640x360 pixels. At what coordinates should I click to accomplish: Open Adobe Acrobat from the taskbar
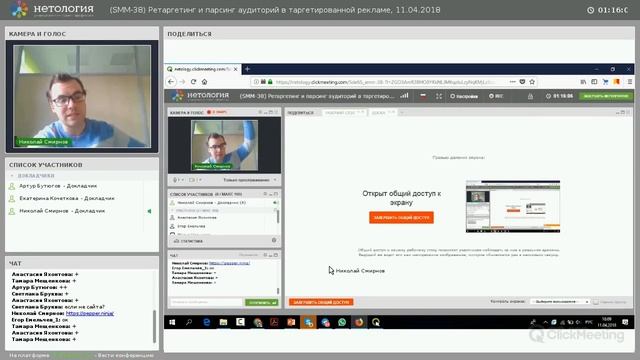click(274, 322)
